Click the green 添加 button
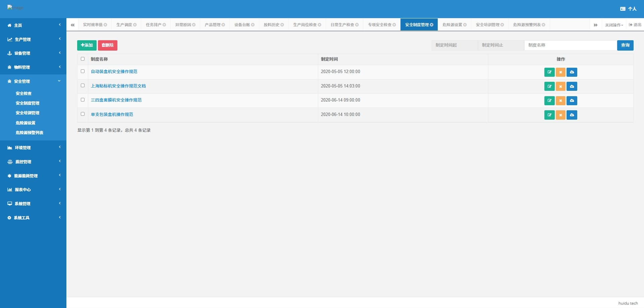 (87, 45)
